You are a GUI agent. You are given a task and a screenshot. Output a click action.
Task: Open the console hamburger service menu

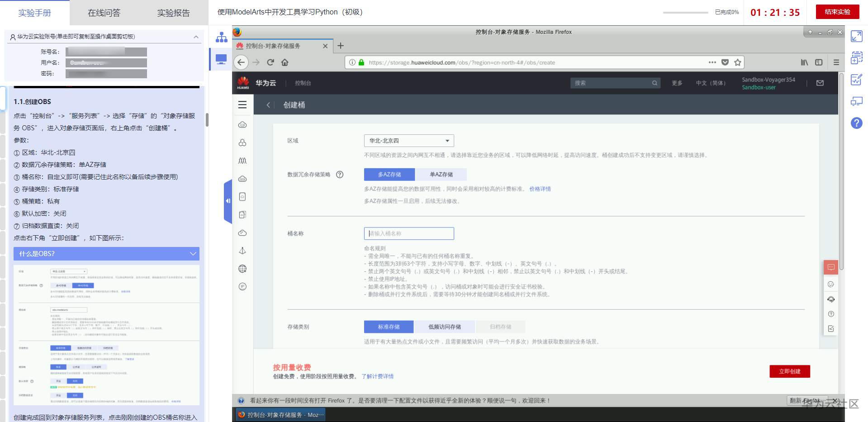[x=242, y=104]
